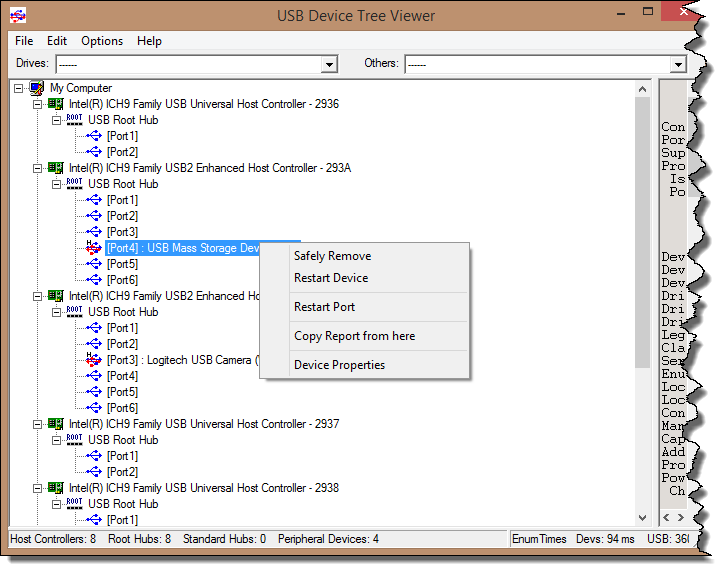Viewport: 728px width, 571px height.
Task: Click the ROOT hub icon under controller 2938
Action: pyautogui.click(x=74, y=504)
